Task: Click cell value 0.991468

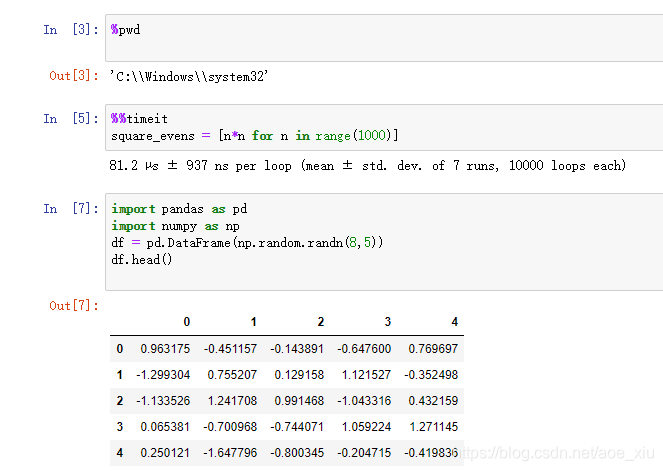Action: pyautogui.click(x=299, y=400)
